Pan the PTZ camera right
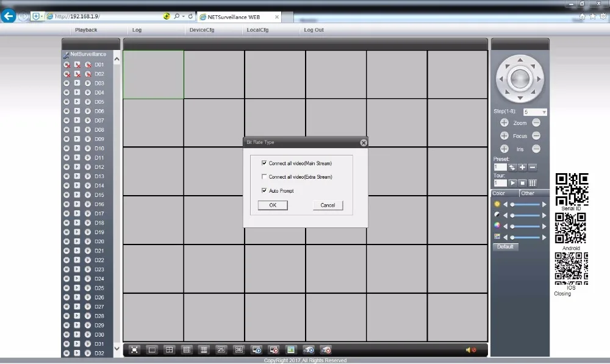The width and height of the screenshot is (610, 364). pos(539,79)
